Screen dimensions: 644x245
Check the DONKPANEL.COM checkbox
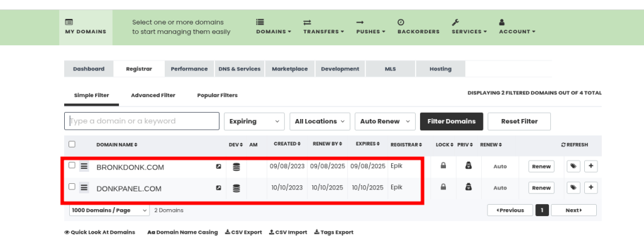pyautogui.click(x=72, y=186)
